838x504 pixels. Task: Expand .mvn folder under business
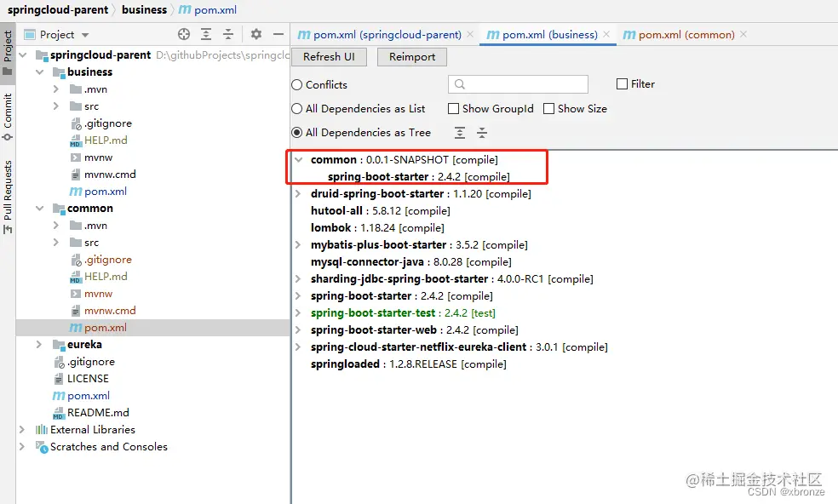click(x=56, y=89)
